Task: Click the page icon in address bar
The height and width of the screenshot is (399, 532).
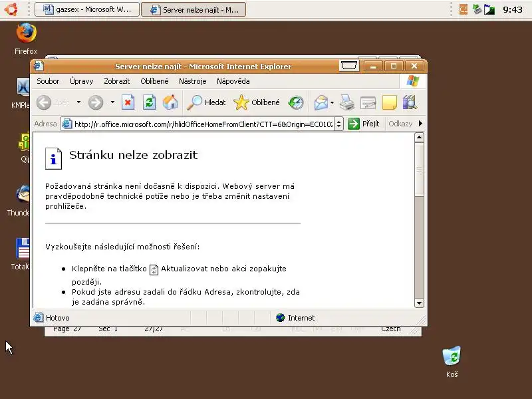Action: click(67, 124)
